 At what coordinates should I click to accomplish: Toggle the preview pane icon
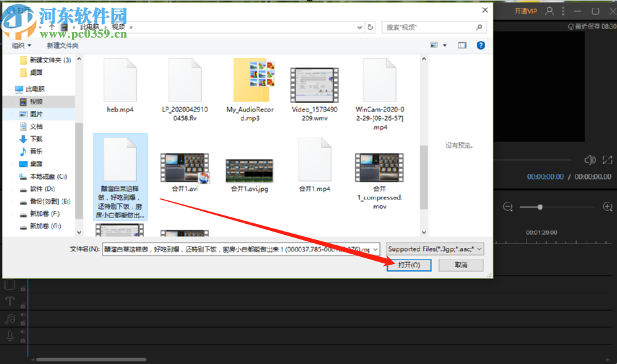point(462,45)
